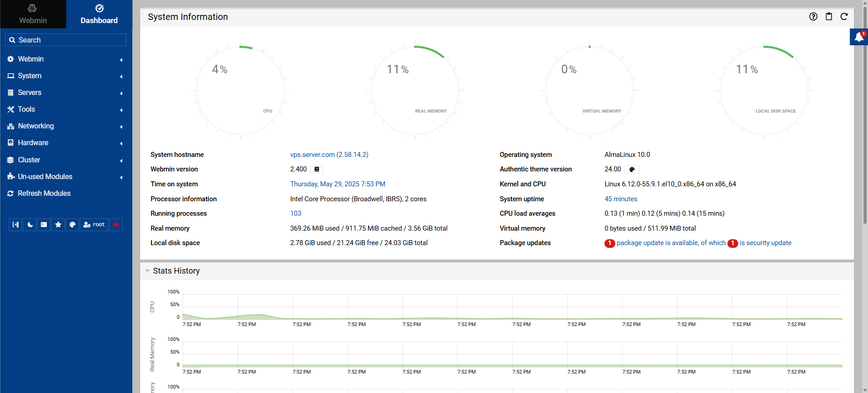The width and height of the screenshot is (868, 393).
Task: Open running processes count 103
Action: pos(296,213)
